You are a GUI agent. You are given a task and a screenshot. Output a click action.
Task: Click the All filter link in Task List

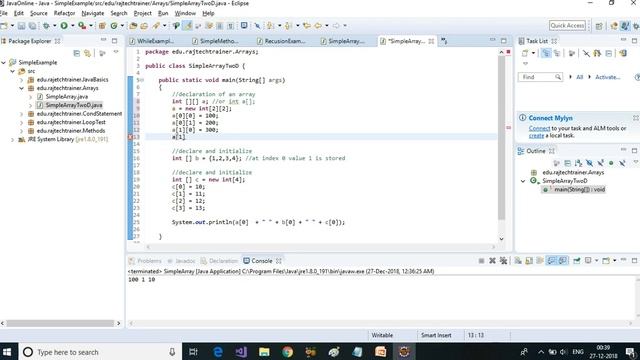pyautogui.click(x=579, y=77)
